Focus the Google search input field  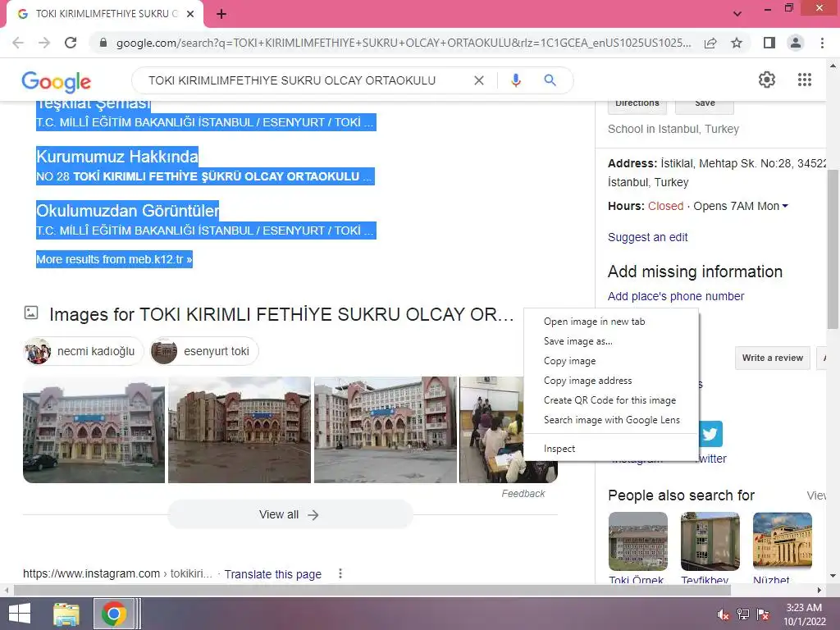click(305, 80)
